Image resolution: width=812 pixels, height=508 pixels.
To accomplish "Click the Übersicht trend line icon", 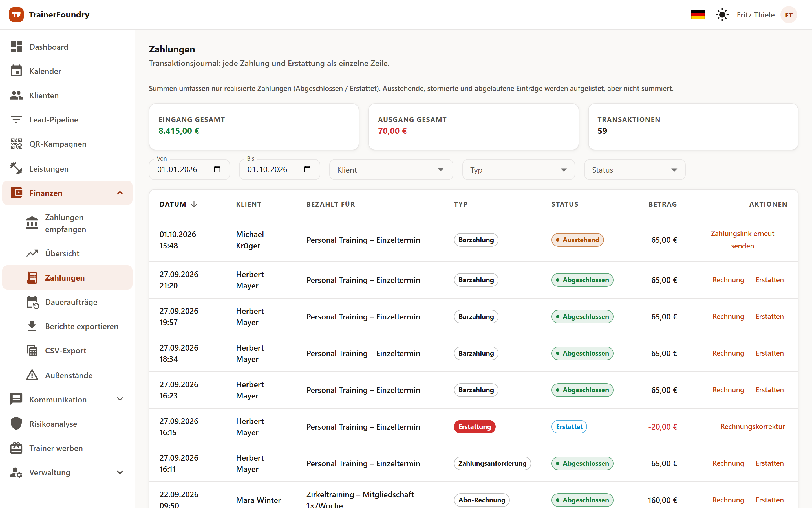I will point(32,253).
